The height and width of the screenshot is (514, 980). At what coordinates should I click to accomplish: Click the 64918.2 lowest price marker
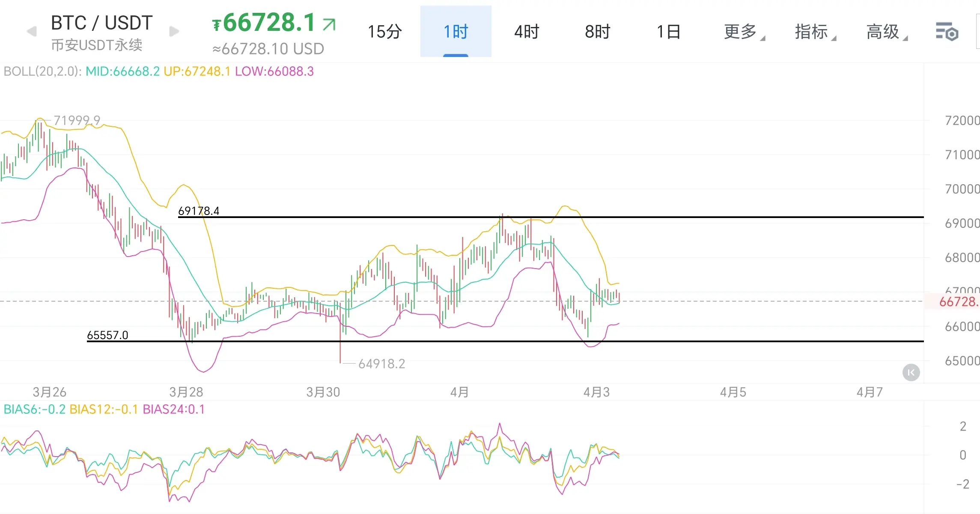381,364
